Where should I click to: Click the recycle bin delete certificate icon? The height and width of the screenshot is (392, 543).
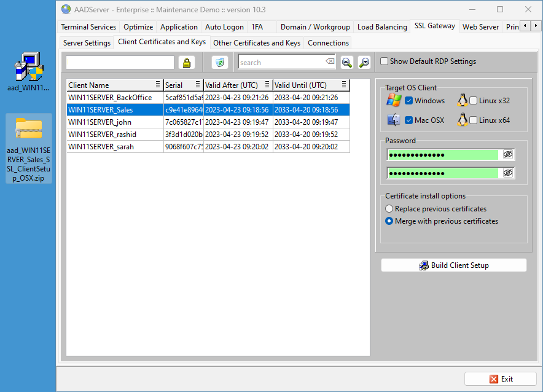coord(219,63)
